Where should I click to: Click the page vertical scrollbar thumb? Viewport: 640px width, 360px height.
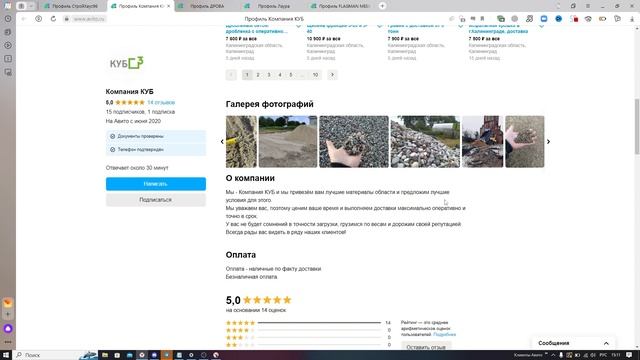(637, 127)
